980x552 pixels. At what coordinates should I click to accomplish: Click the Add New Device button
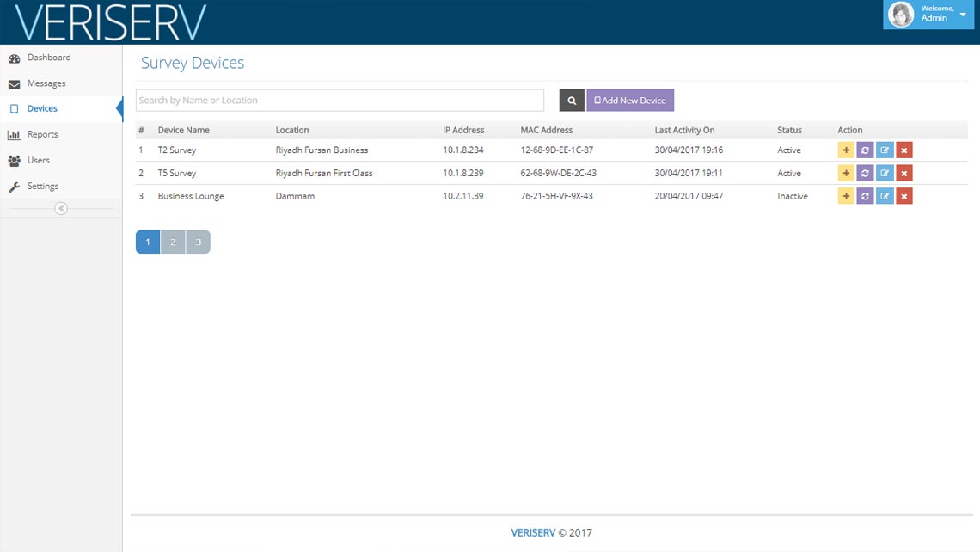(x=630, y=101)
